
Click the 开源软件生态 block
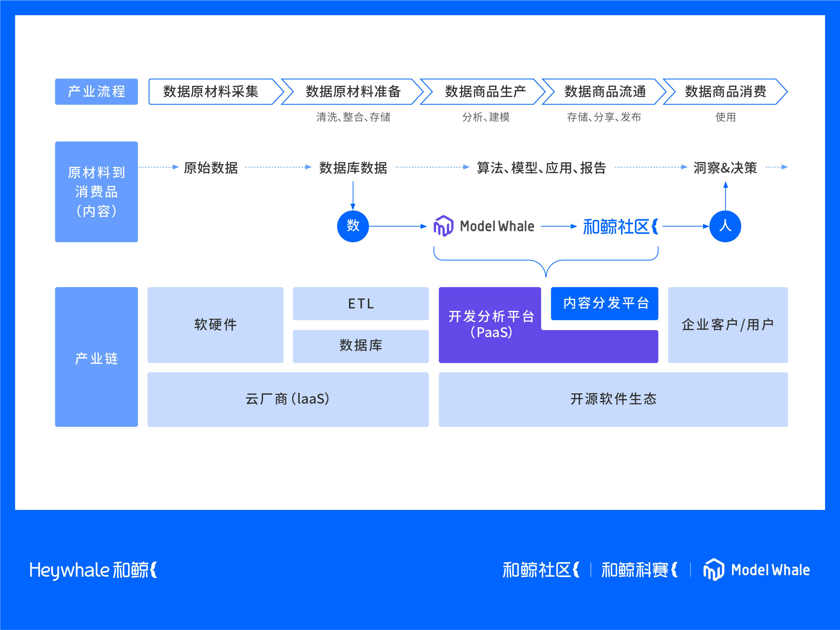point(613,399)
